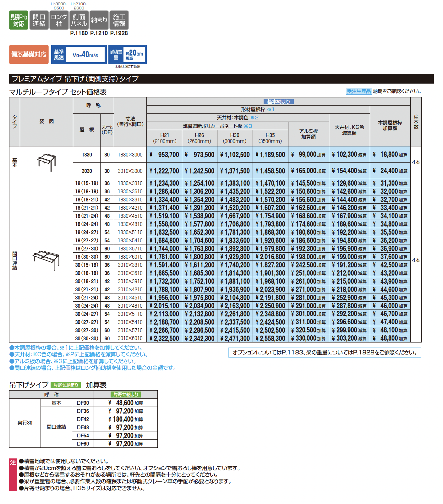
Task: Click the 基準風速 Vo=40m/s badge
Action: pos(79,54)
